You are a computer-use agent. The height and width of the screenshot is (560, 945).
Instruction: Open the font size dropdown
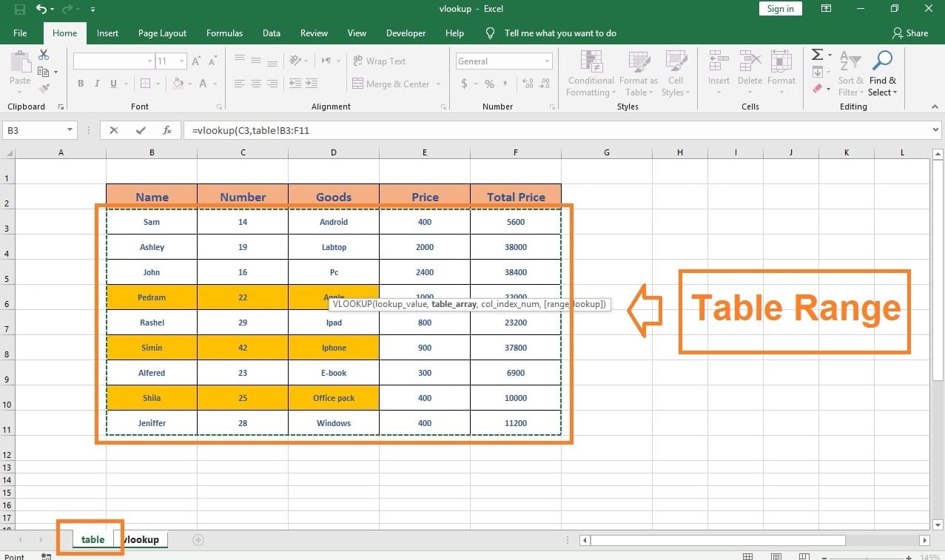click(x=180, y=61)
